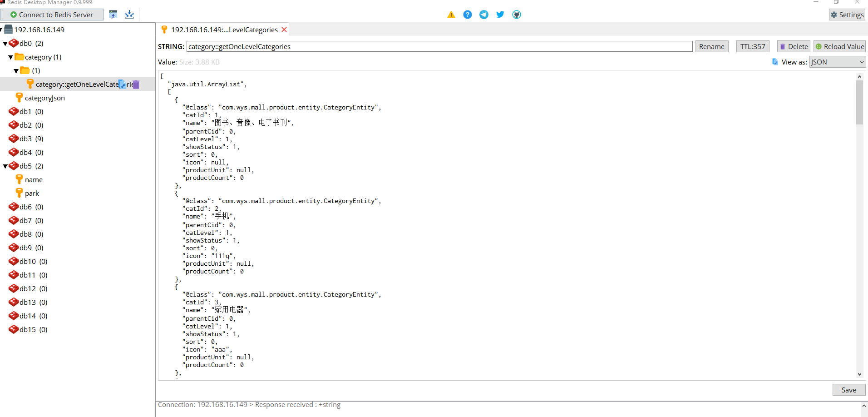The height and width of the screenshot is (417, 868).
Task: Click the yellow warning report icon
Action: pyautogui.click(x=451, y=14)
